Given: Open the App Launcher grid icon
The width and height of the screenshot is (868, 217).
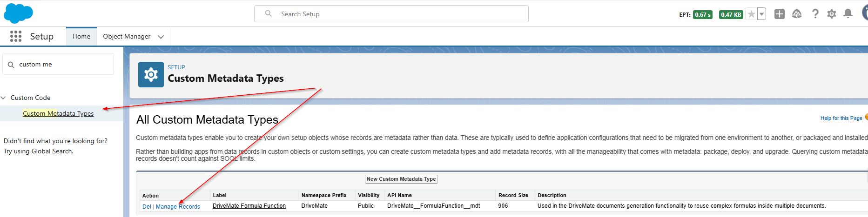Looking at the screenshot, I should point(16,36).
